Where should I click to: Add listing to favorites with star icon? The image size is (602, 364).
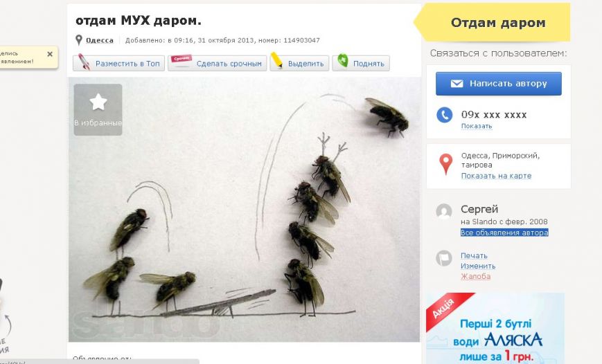(x=98, y=110)
